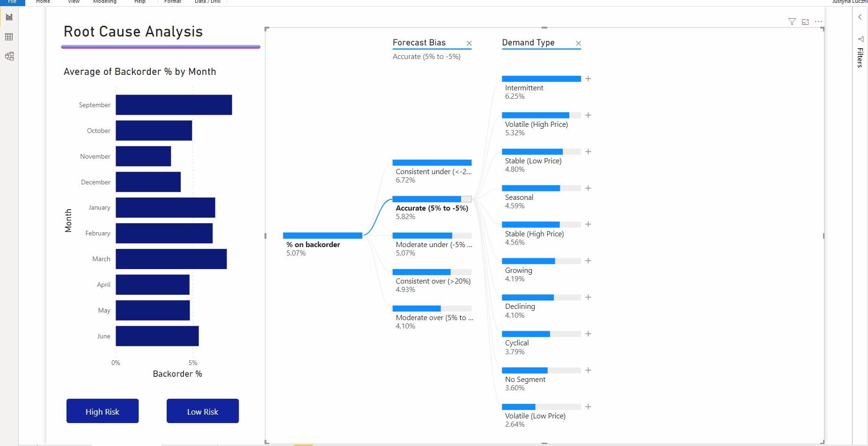Viewport: 868px width, 446px height.
Task: Switch to the Modeling ribbon tab
Action: [104, 2]
